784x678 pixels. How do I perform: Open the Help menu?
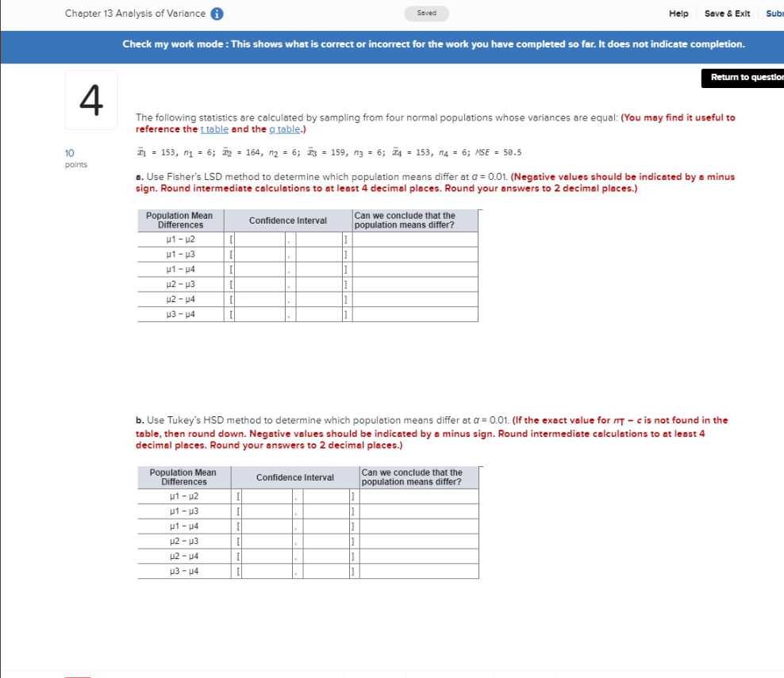coord(678,14)
